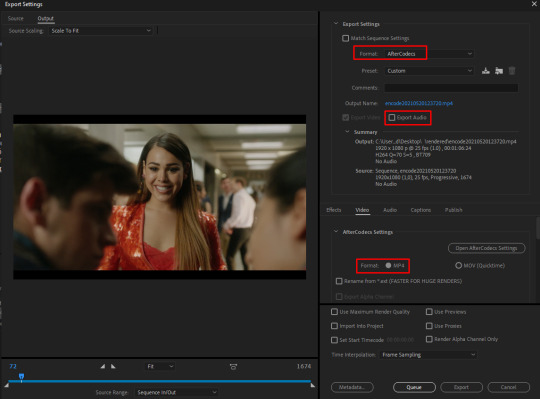The height and width of the screenshot is (399, 540).
Task: Open the Format AfterCodecs dropdown
Action: coord(429,54)
